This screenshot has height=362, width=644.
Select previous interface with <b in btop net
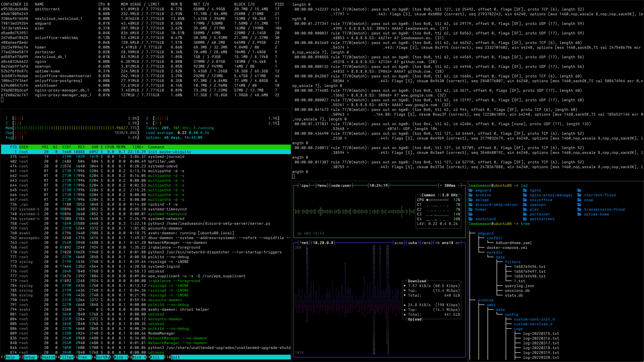tap(437, 243)
